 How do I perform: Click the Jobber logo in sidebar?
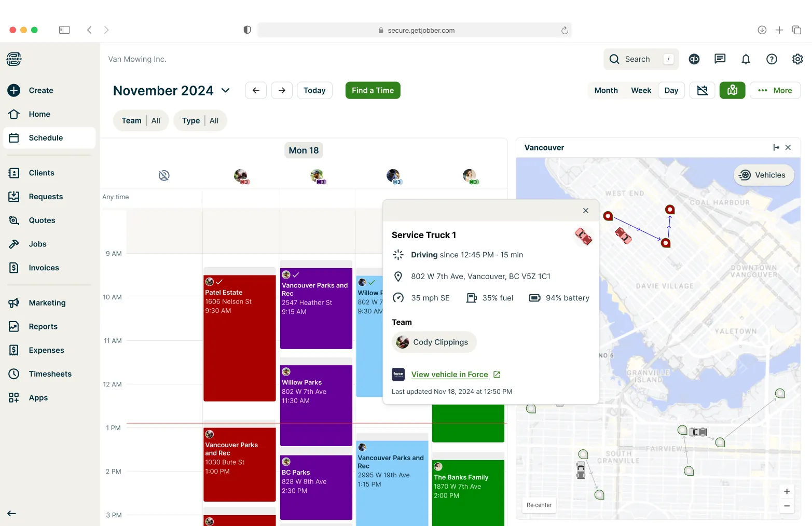click(14, 59)
